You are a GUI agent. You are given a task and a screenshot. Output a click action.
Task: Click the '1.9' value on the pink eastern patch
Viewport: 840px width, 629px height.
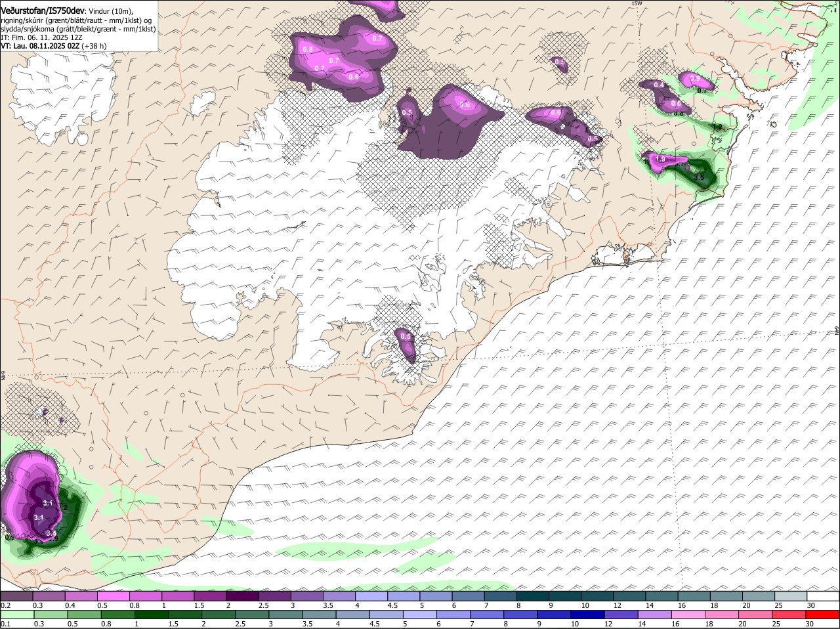click(x=660, y=159)
